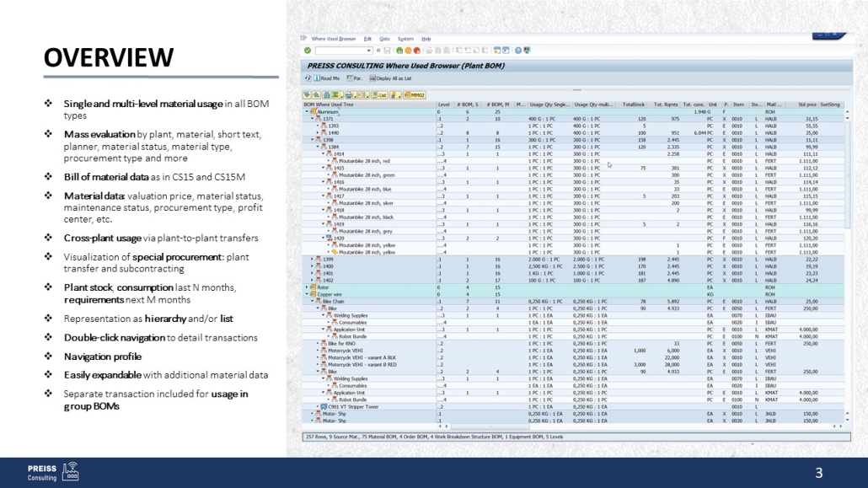Collapse the Bike Chain tree node
Screen dimensions: 868x488
[x=312, y=301]
